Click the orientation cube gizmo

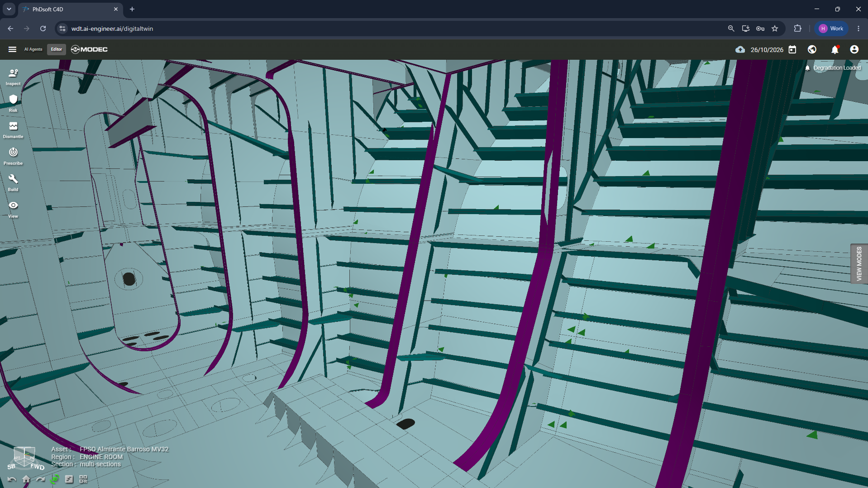(25, 458)
